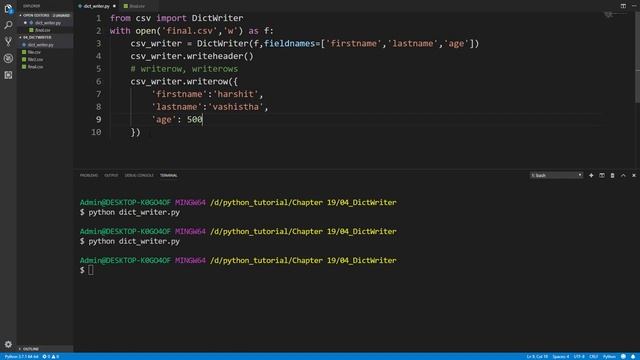Kill terminal with trash icon
640x360 pixels.
tap(612, 176)
